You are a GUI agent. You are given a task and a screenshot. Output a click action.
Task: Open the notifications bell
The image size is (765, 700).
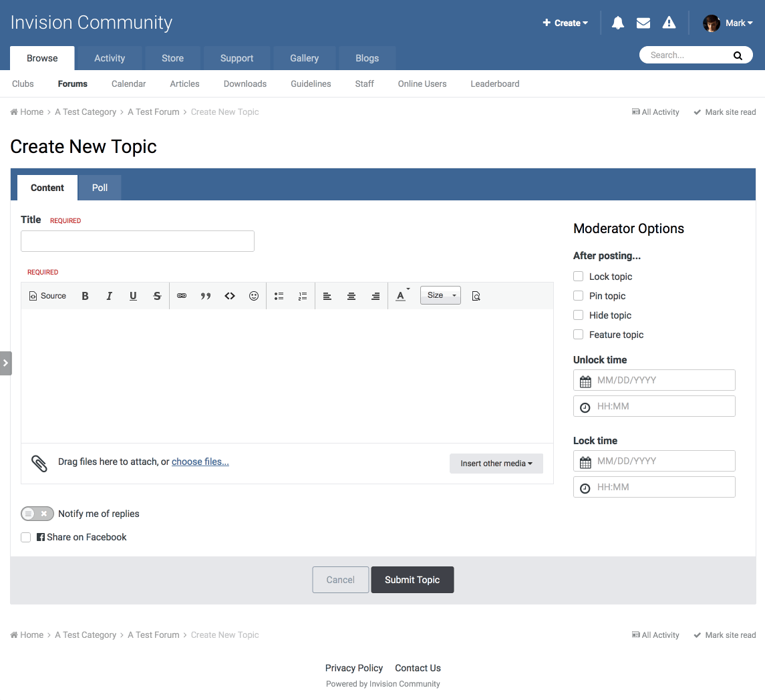[x=618, y=23]
